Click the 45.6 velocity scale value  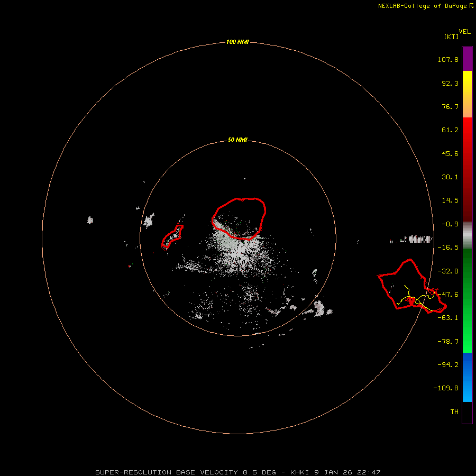point(450,153)
